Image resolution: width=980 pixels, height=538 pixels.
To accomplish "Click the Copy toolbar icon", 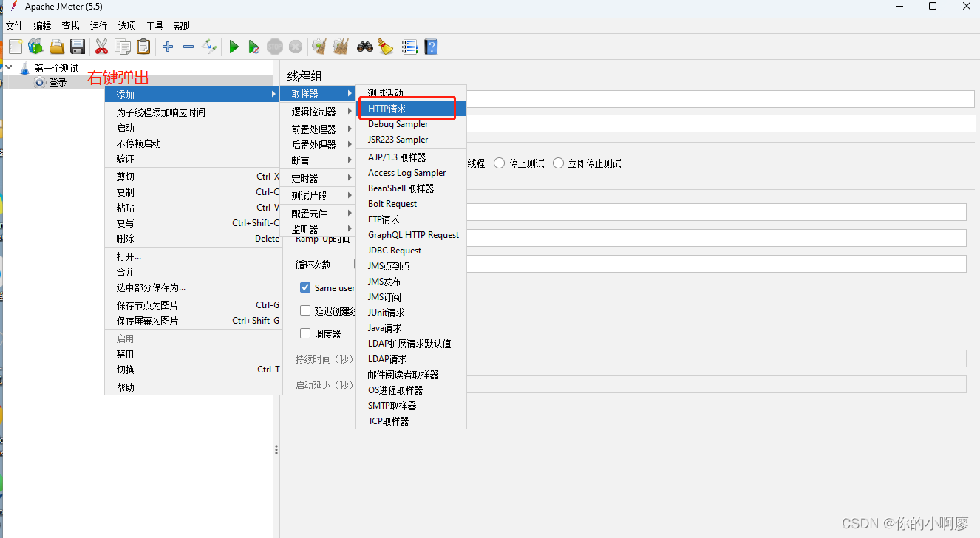I will point(123,47).
